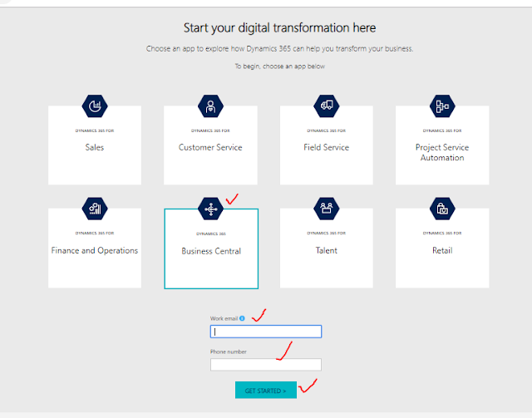Click the Business Central arrows hexagon icon
Viewport: 532px width, 418px height.
(x=210, y=209)
